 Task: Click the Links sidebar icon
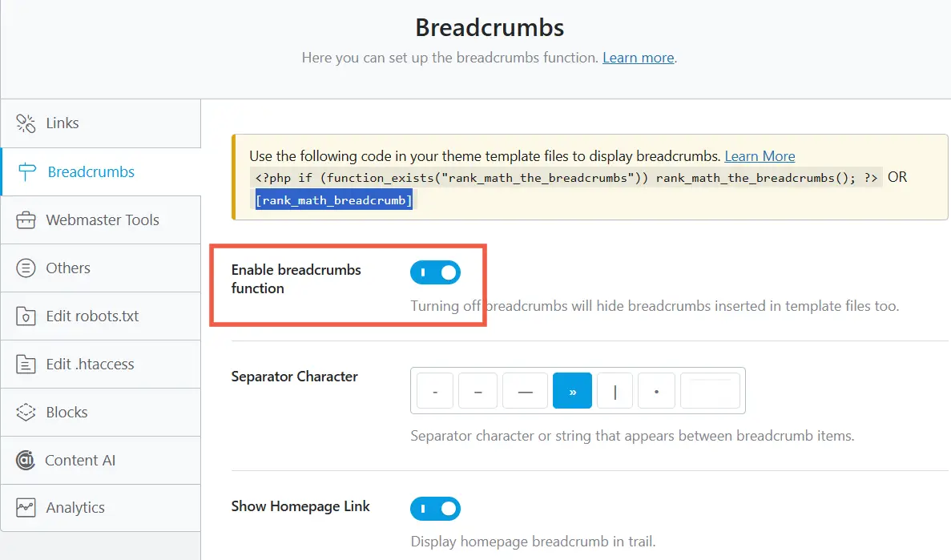(26, 123)
